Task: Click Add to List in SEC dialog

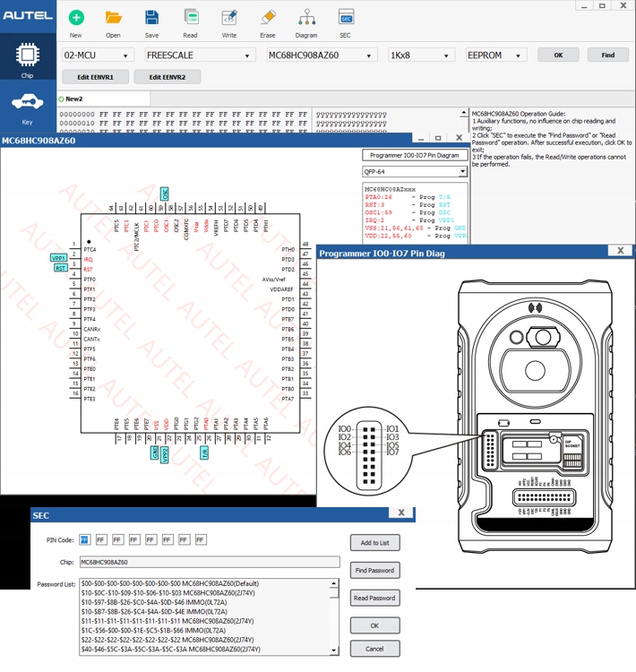Action: (375, 543)
